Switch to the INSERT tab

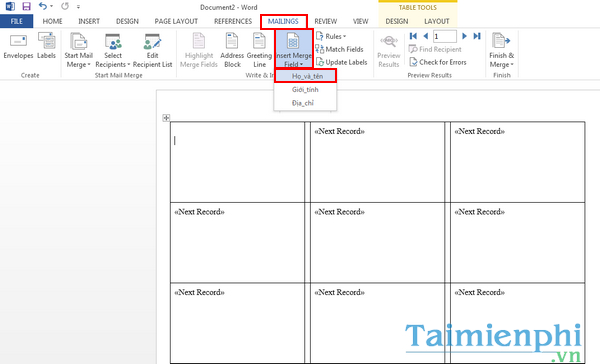click(x=89, y=21)
